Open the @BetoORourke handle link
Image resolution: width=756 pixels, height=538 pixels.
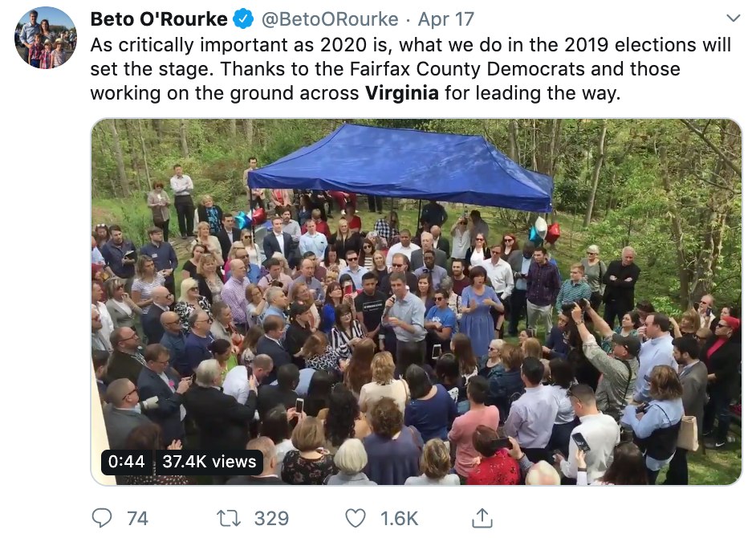[330, 18]
